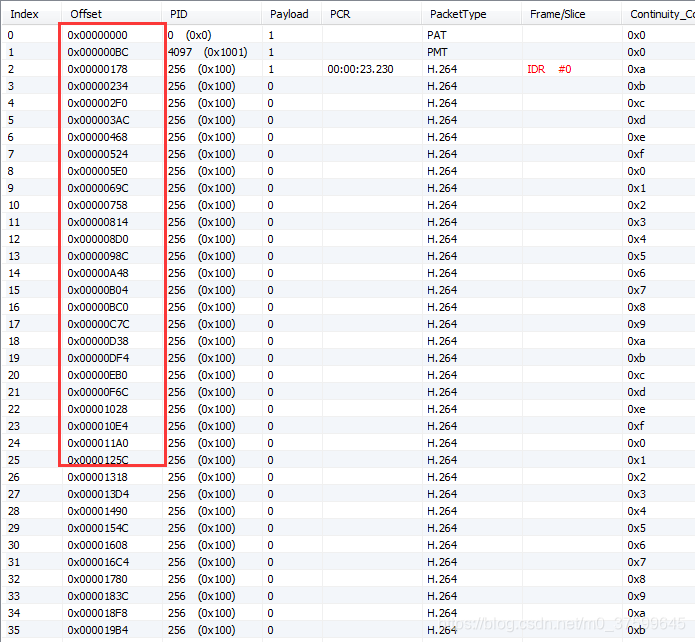This screenshot has width=695, height=642.
Task: Click the red IDR #0 frame cell
Action: tap(549, 69)
